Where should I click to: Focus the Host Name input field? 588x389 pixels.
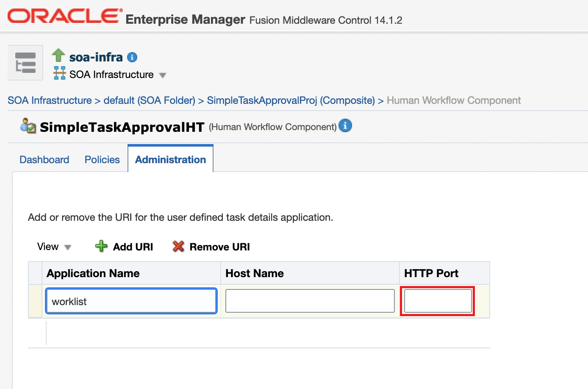click(x=310, y=301)
